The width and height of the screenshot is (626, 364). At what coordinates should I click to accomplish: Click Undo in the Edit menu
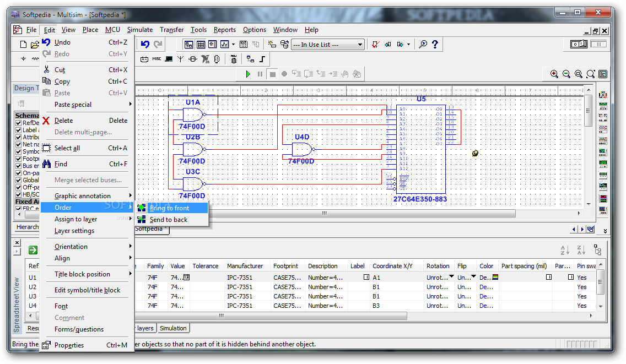(87, 42)
